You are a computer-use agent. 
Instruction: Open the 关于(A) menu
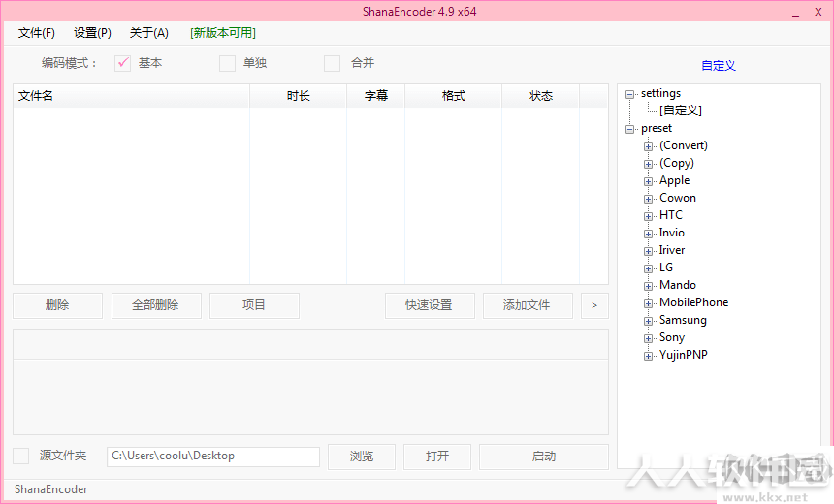click(149, 33)
